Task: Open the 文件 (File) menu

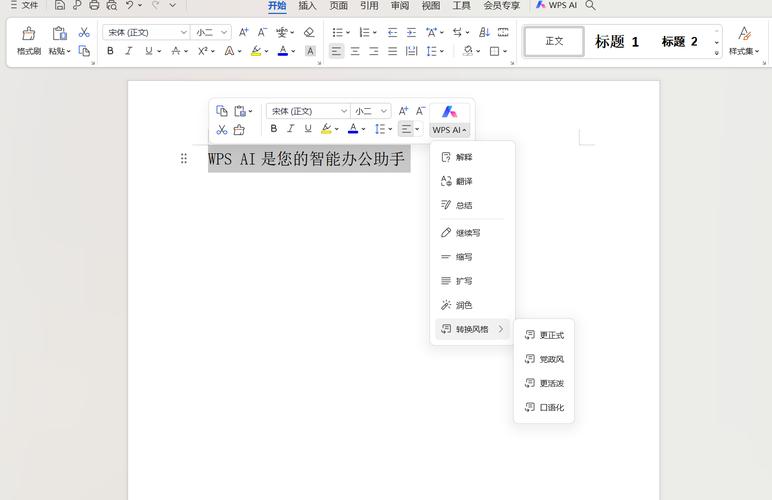Action: pyautogui.click(x=24, y=5)
